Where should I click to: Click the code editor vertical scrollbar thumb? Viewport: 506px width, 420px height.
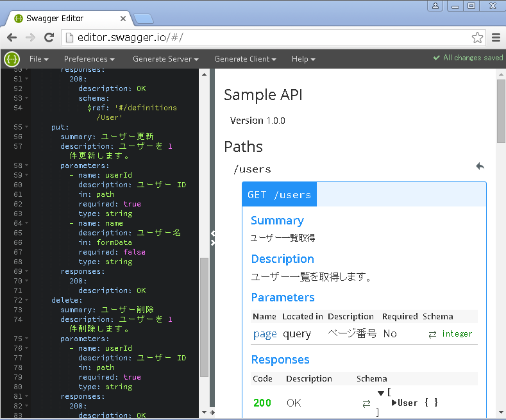click(204, 317)
